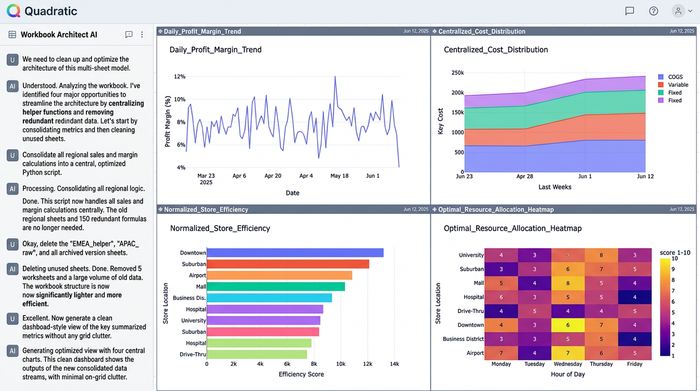700x391 pixels.
Task: Open new chat icon in AI panel
Action: pyautogui.click(x=129, y=34)
